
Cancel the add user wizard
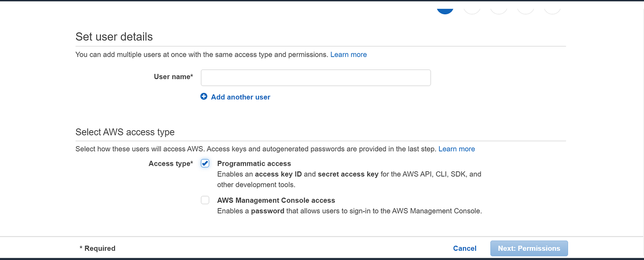click(x=465, y=248)
